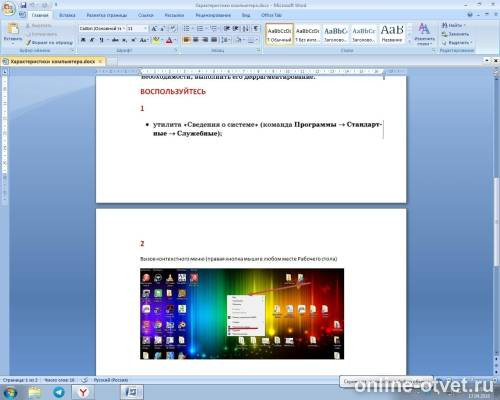This screenshot has width=500, height=400.
Task: Open the font name dropdown
Action: [102, 29]
